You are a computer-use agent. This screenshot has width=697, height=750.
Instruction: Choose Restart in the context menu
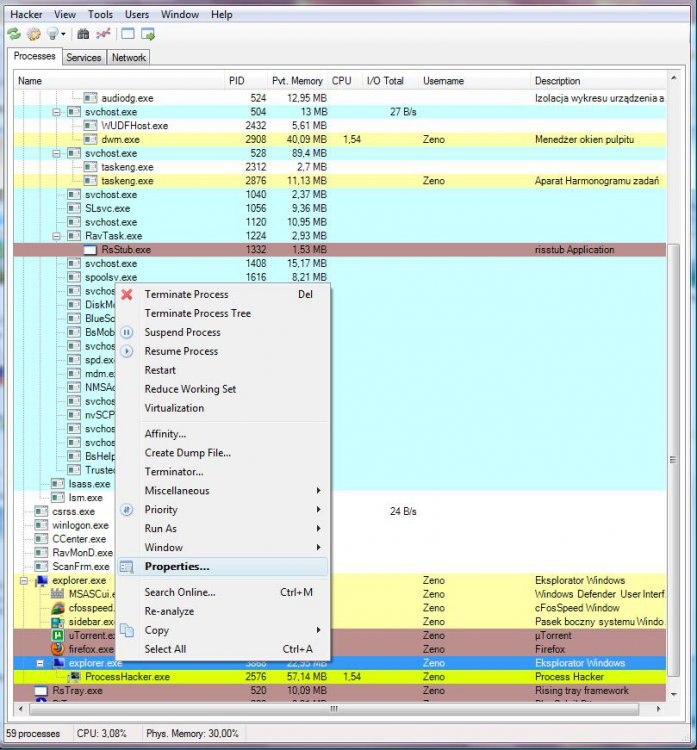(223, 370)
